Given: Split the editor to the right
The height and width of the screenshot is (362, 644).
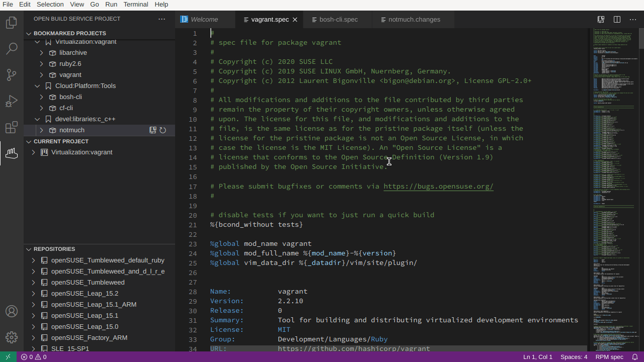Looking at the screenshot, I should tap(617, 20).
